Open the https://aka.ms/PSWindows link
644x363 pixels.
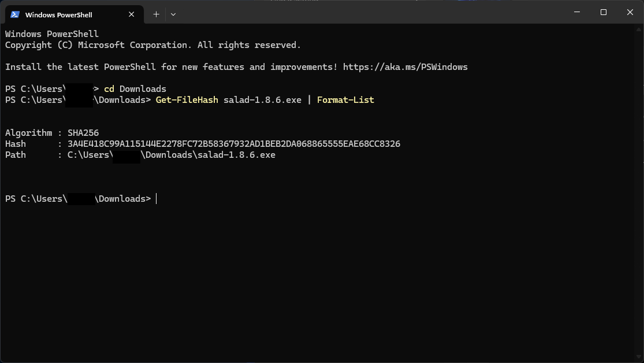click(405, 67)
